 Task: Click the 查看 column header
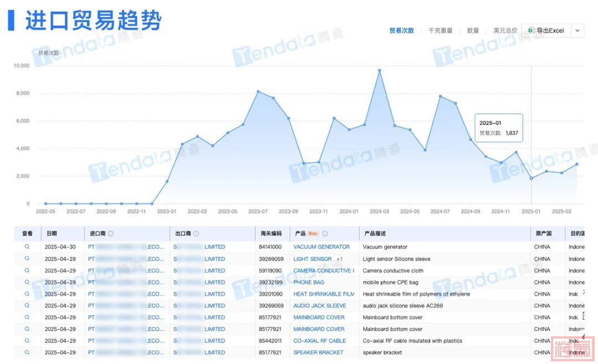27,233
